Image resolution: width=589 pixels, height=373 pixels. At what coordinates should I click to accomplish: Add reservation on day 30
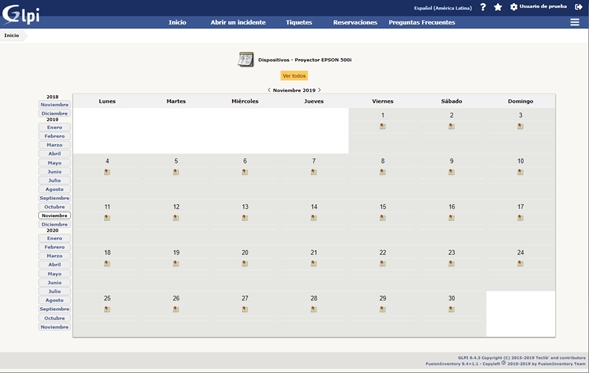pos(452,310)
